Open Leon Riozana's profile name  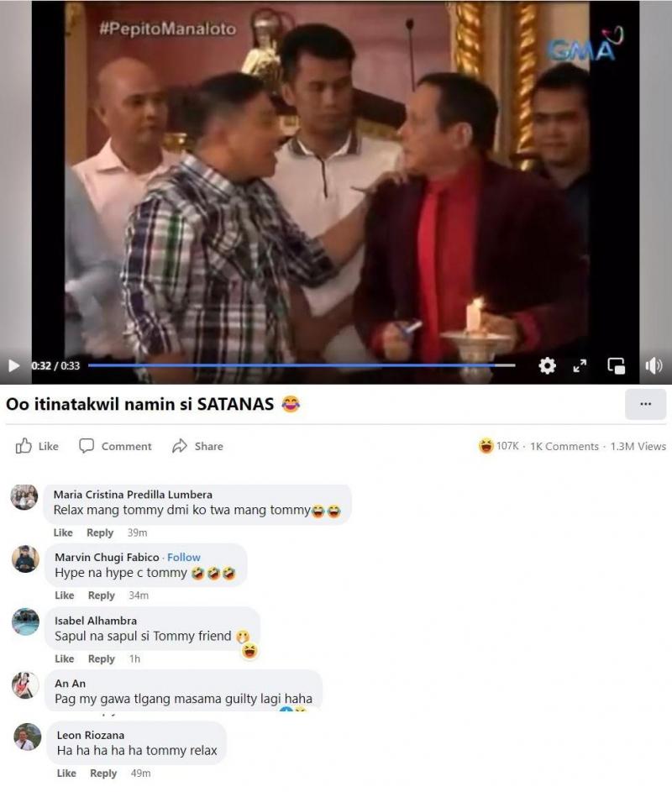click(91, 735)
